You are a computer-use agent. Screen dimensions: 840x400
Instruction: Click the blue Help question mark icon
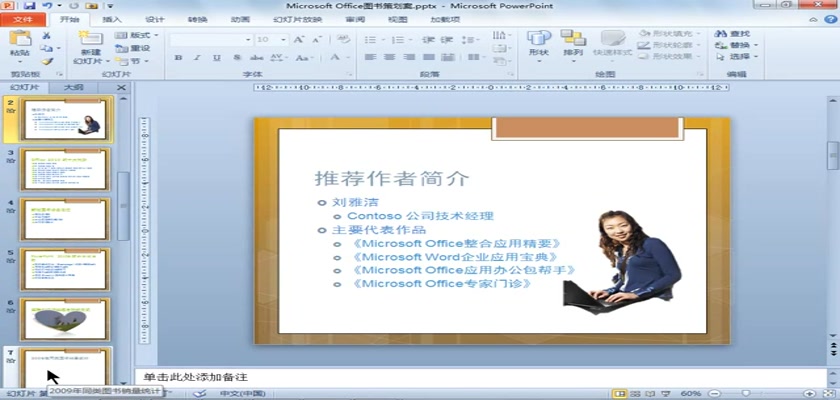click(x=829, y=19)
